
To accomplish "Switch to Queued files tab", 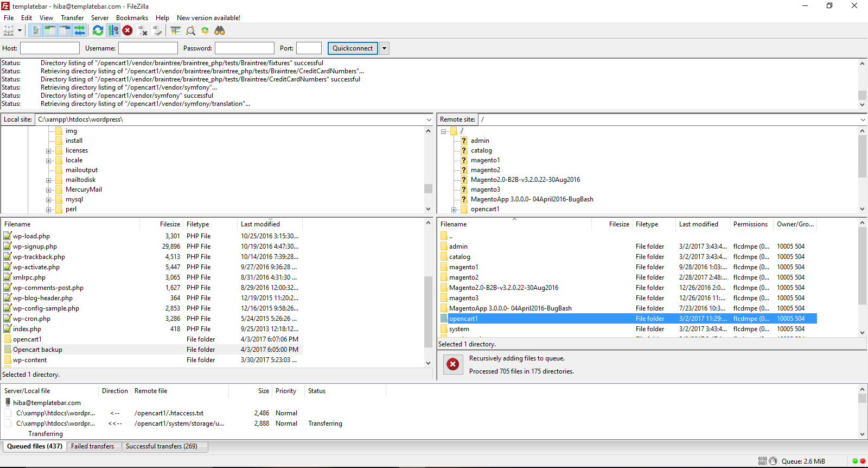I will click(35, 446).
